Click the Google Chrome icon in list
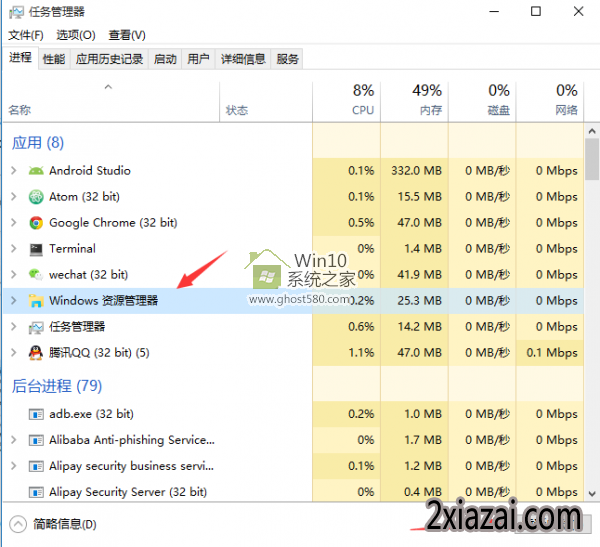Screen dimensions: 600x547 pos(36,223)
